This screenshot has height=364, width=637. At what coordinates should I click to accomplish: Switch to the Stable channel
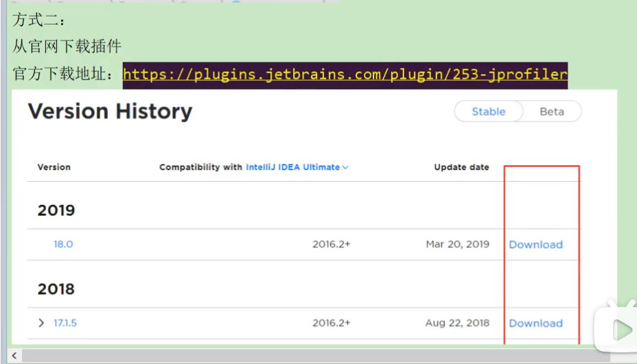click(488, 112)
